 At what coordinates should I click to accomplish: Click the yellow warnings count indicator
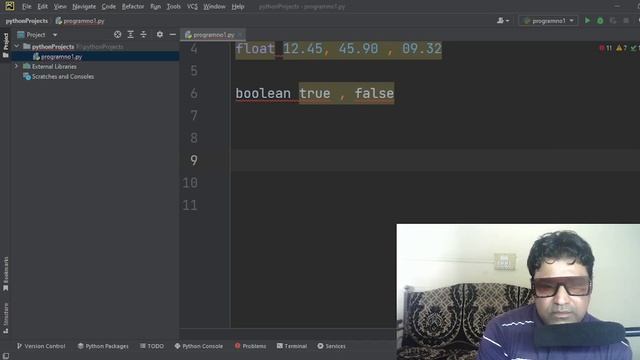tap(621, 48)
